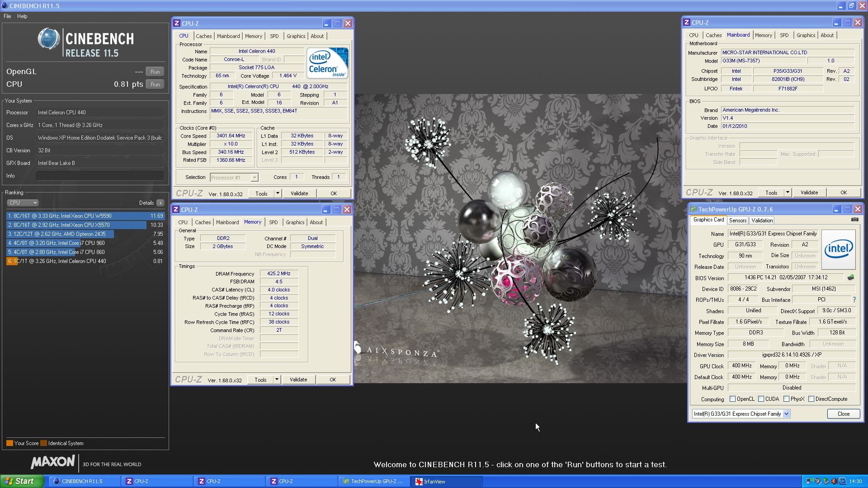
Task: Open Tools dropdown arrow in CPU-Z Mainboard window
Action: [x=788, y=192]
